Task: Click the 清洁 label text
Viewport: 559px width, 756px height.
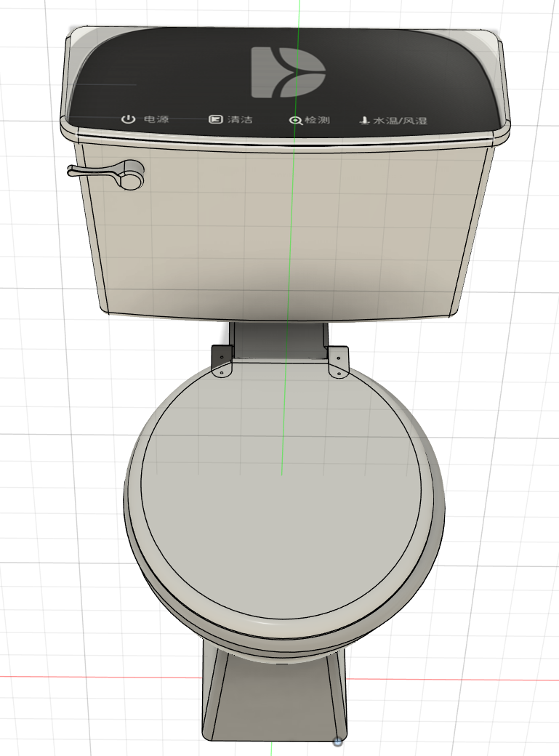Action: [240, 119]
